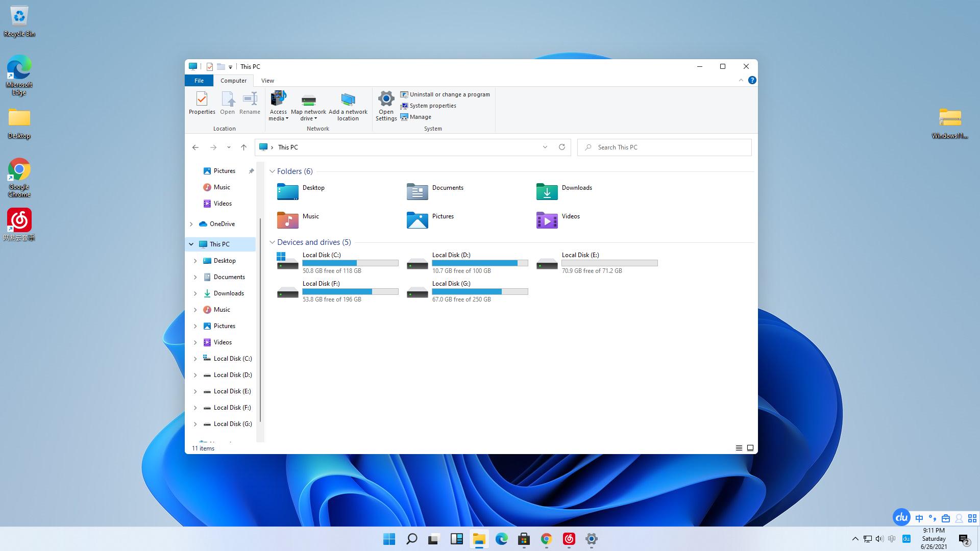Switch to large icons view in status bar

click(x=750, y=447)
